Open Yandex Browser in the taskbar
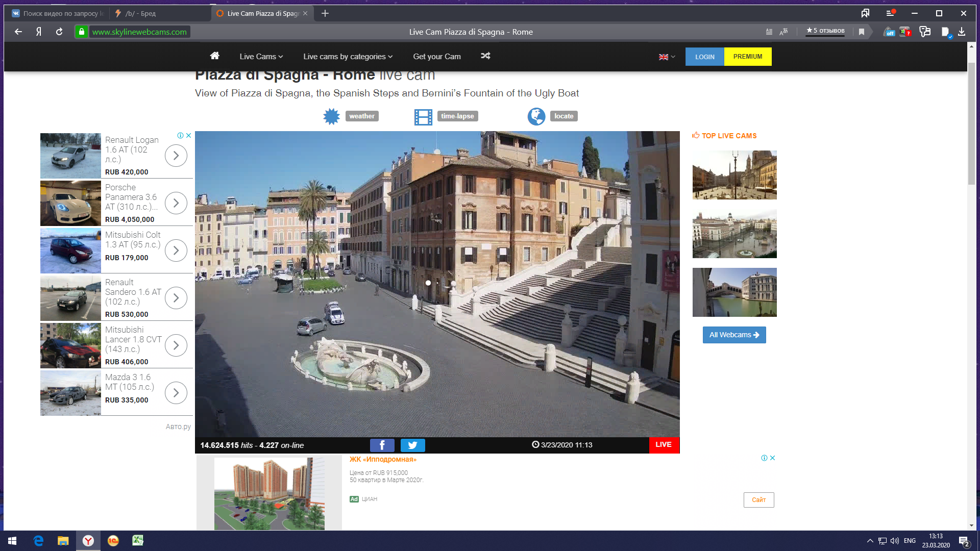The height and width of the screenshot is (551, 980). [88, 541]
